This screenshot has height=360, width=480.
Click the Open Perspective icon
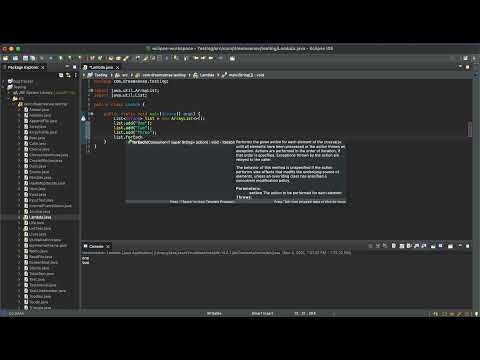(x=466, y=58)
